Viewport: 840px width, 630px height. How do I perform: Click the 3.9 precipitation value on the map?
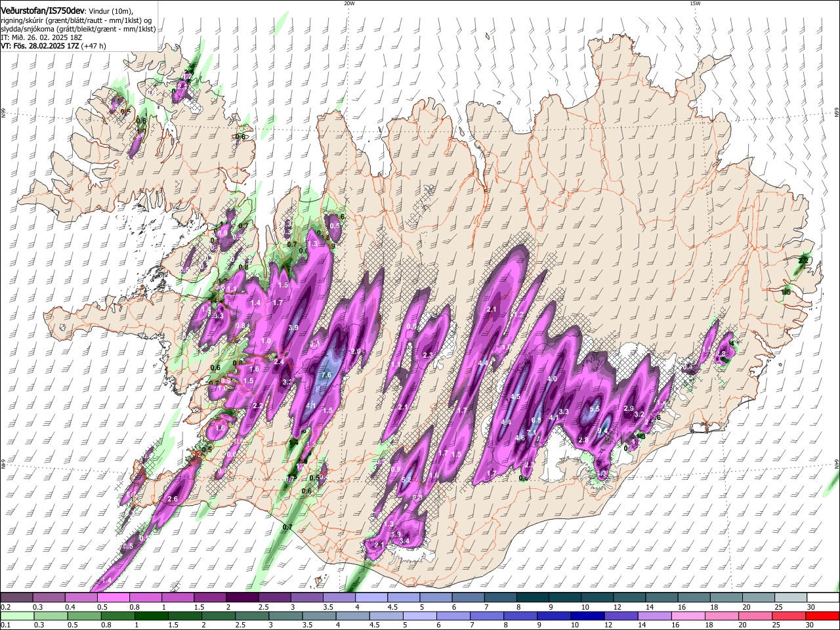coord(293,327)
